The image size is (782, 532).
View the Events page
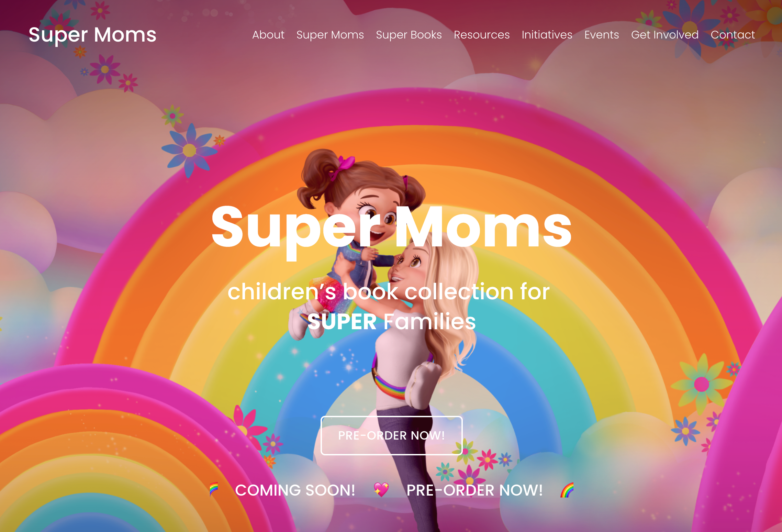pos(602,35)
